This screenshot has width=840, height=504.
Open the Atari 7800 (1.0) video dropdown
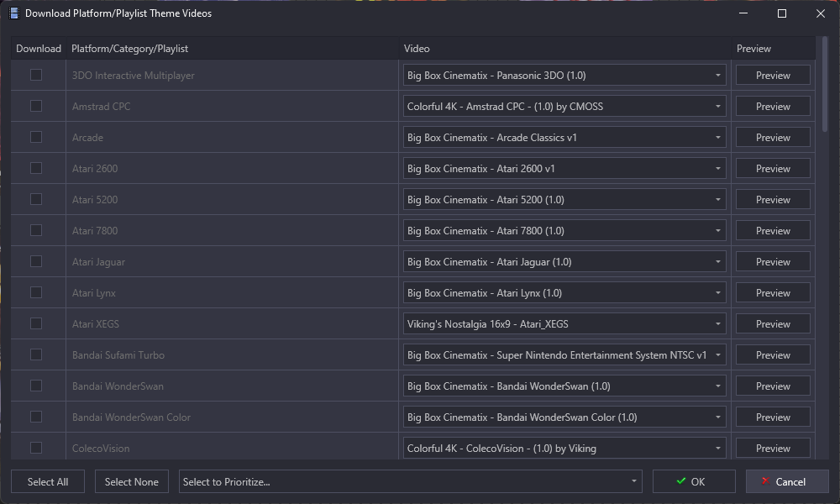(564, 230)
